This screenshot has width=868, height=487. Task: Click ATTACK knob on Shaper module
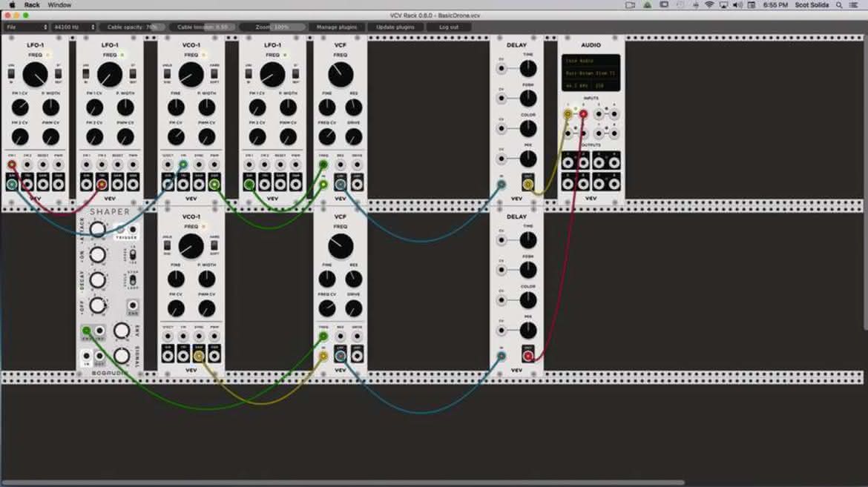coord(97,229)
